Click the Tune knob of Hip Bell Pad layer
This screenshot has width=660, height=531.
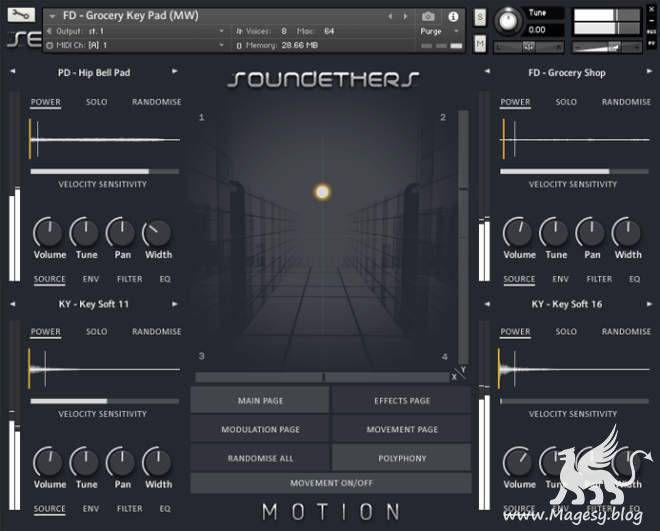pos(85,233)
